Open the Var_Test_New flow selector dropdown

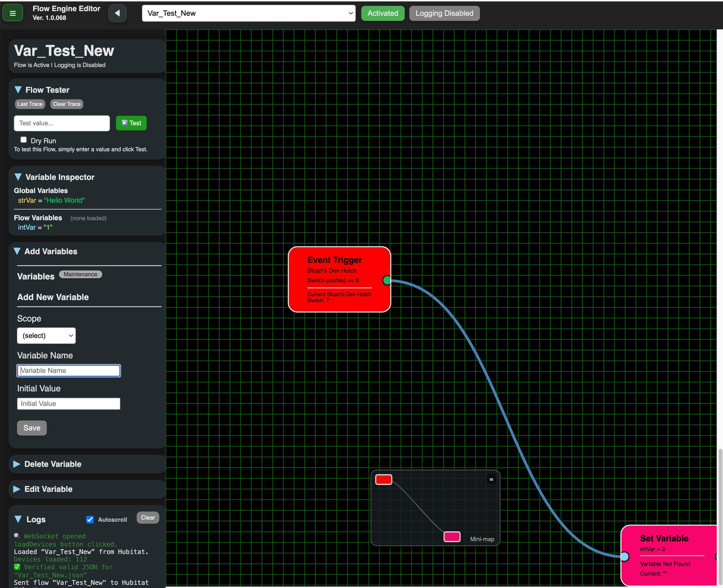click(x=249, y=14)
